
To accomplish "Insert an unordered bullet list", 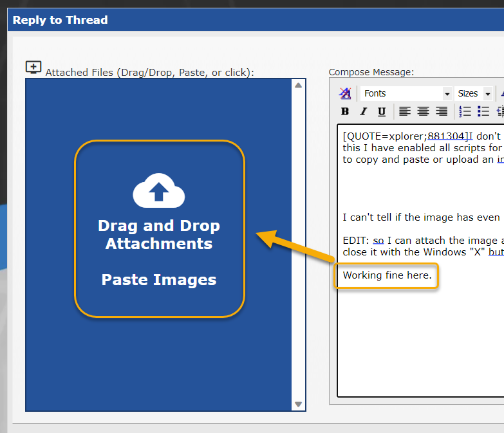I will (483, 111).
